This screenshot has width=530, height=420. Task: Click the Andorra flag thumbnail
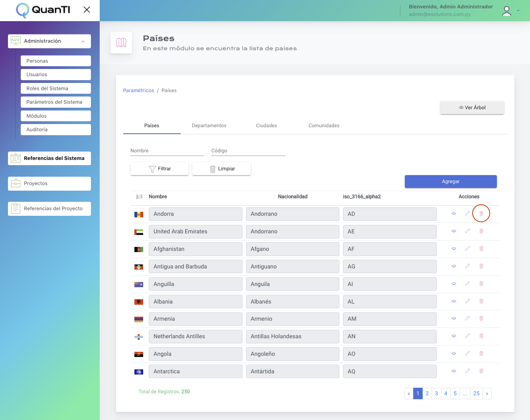[x=139, y=215]
